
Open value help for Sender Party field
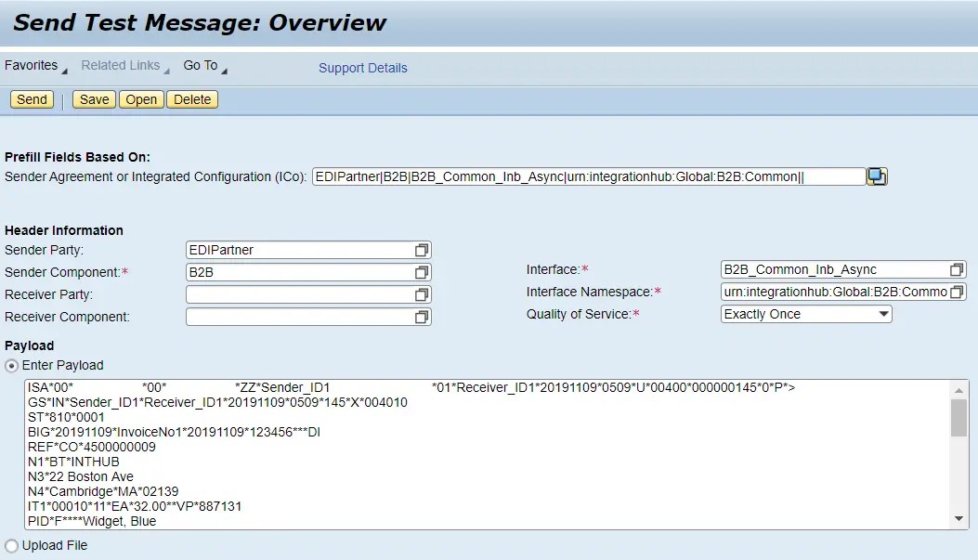[422, 249]
